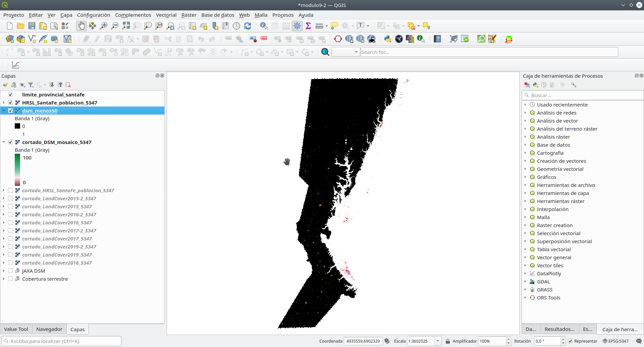Toggle the Representar render checkbox
Screen dimensions: 644x347
point(570,341)
